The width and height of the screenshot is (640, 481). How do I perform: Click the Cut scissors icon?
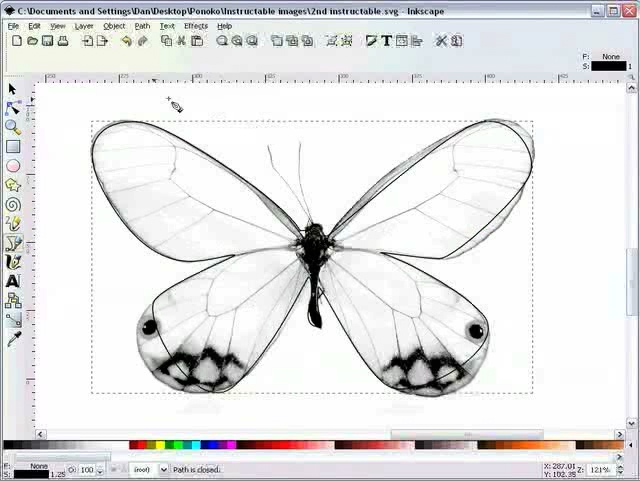181,41
